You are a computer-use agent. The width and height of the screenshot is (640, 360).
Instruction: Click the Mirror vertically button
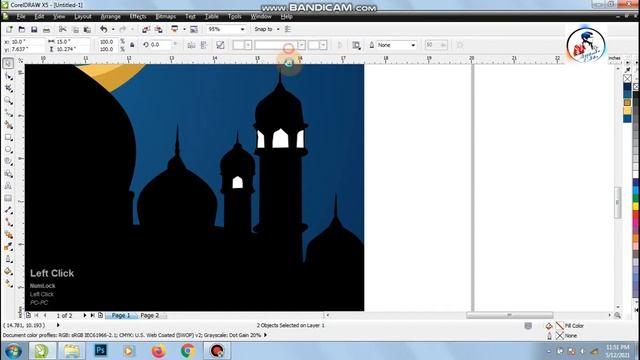(204, 45)
